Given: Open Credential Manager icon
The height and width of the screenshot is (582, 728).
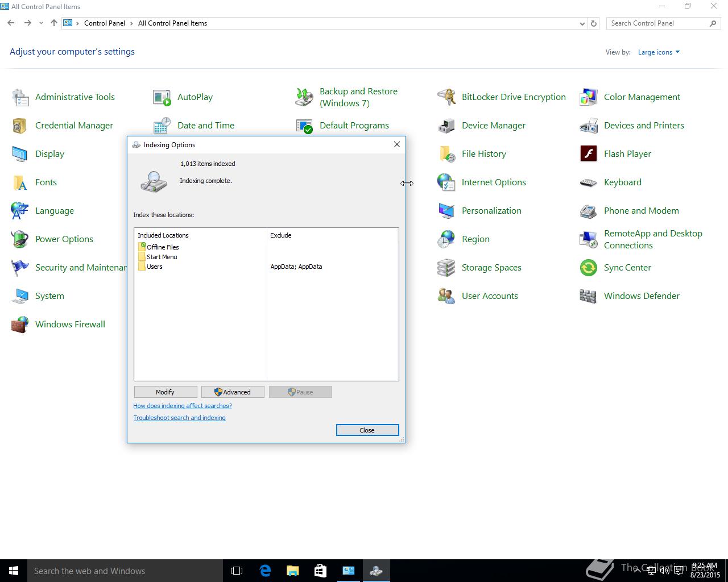Looking at the screenshot, I should coord(20,126).
